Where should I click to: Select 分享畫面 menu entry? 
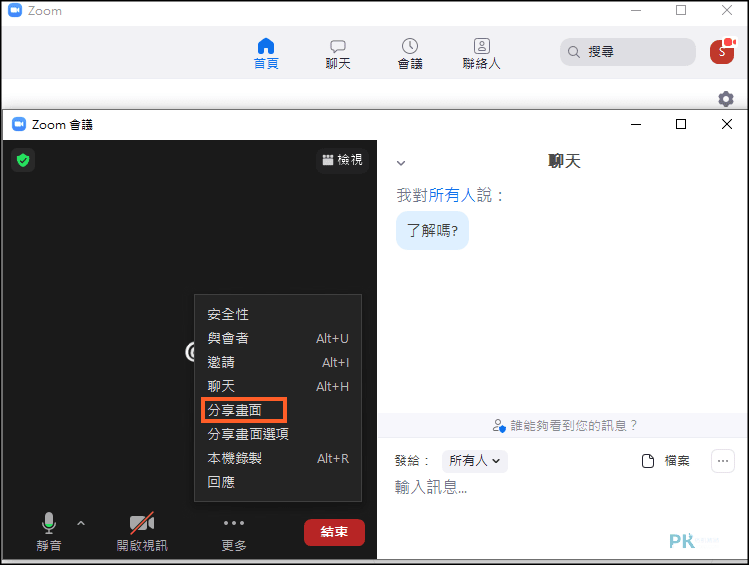[278, 410]
